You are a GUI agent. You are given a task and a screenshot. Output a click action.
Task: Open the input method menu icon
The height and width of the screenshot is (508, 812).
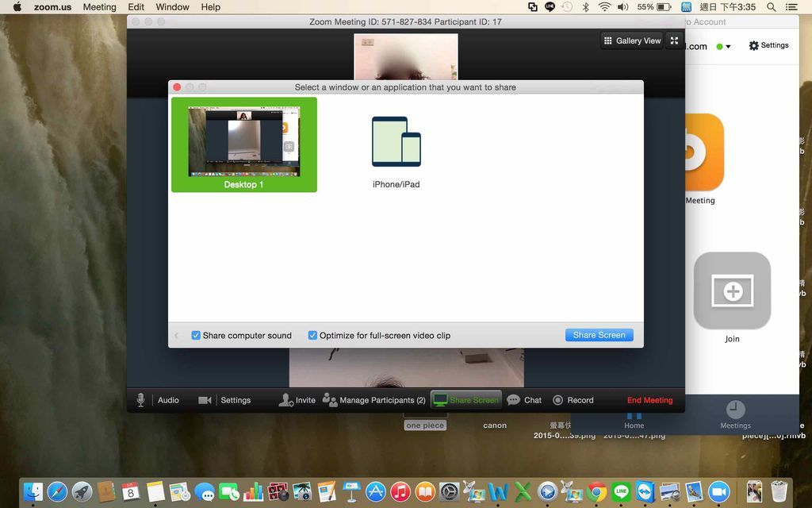click(686, 6)
